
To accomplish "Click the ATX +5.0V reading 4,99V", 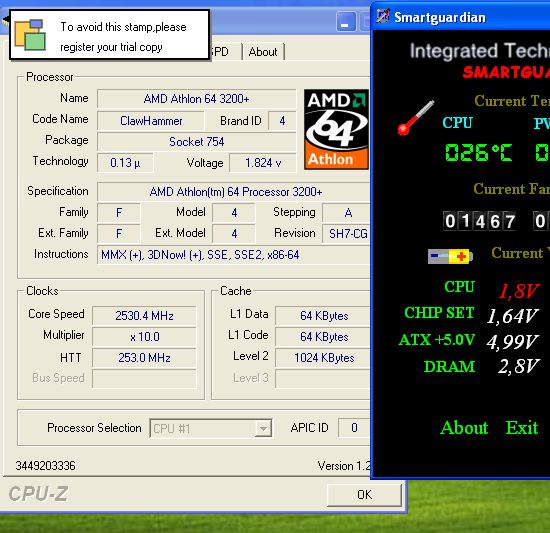I will tap(512, 342).
